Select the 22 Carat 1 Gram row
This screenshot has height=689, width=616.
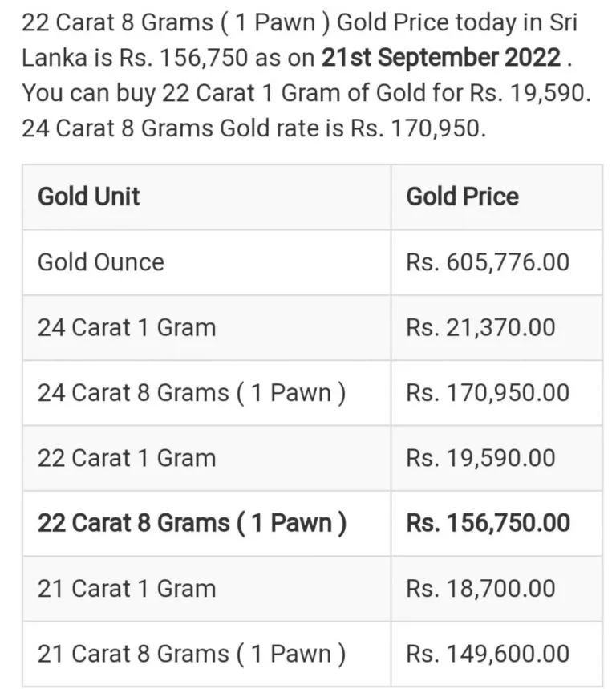coord(312,458)
